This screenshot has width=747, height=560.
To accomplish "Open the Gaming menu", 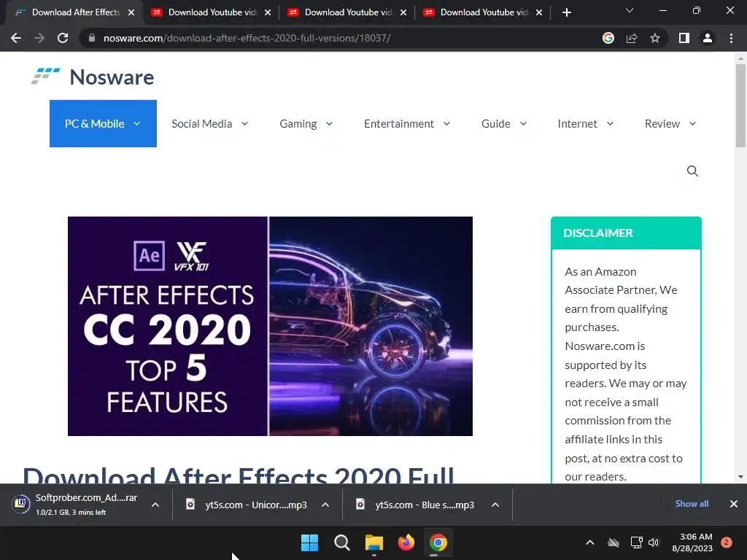I will [x=306, y=123].
